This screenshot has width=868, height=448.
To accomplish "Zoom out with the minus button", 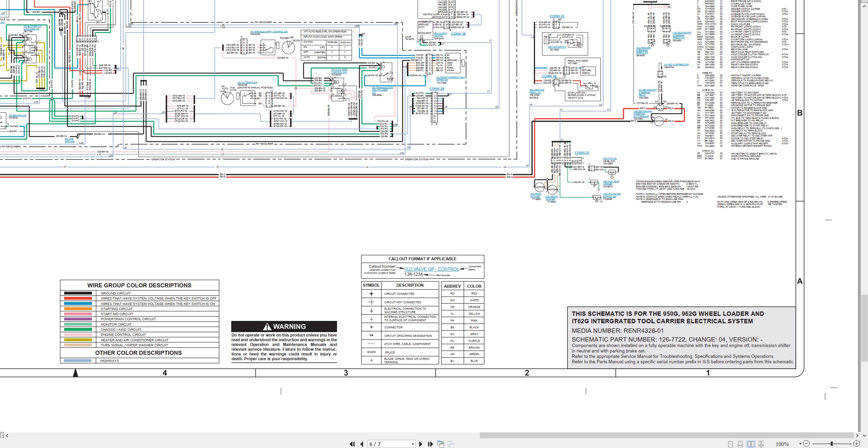I will pyautogui.click(x=806, y=444).
